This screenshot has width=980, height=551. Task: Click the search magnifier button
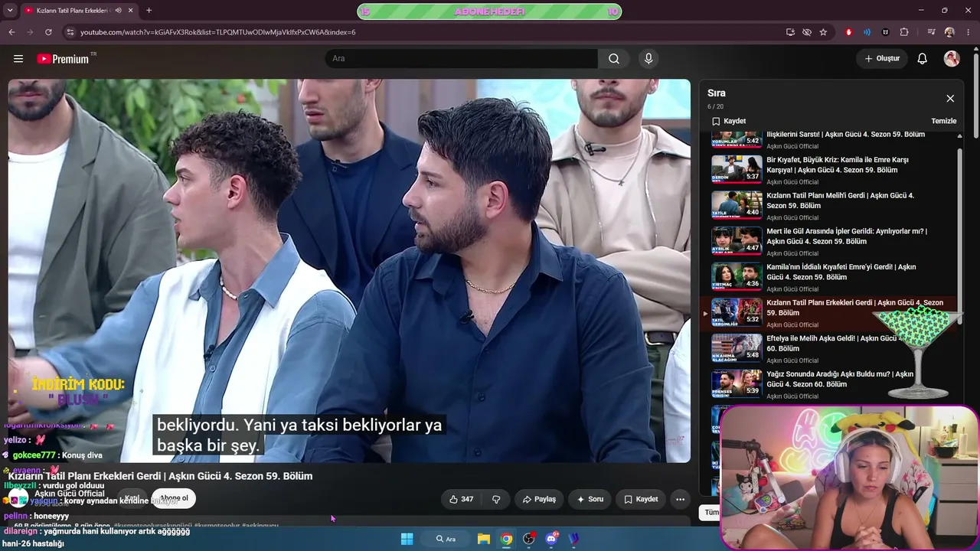[614, 59]
